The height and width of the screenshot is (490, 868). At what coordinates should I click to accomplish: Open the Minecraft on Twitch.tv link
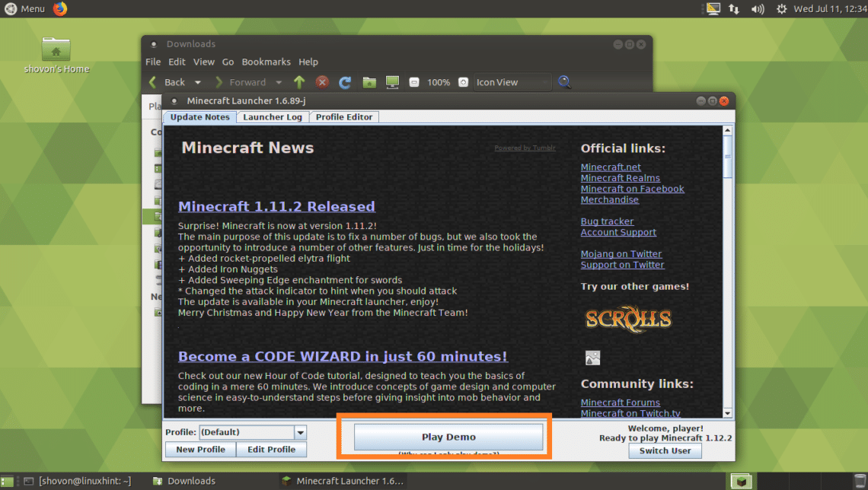tap(630, 414)
